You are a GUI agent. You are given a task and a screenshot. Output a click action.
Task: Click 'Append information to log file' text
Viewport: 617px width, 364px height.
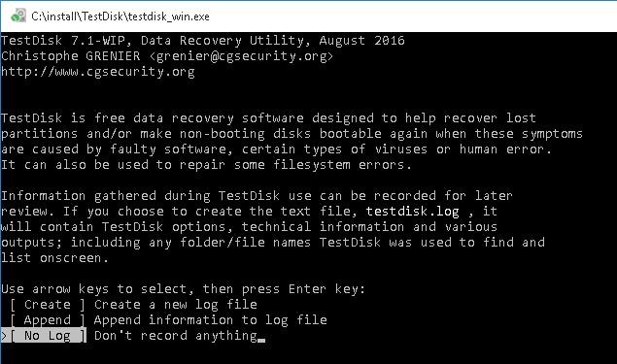pos(211,320)
